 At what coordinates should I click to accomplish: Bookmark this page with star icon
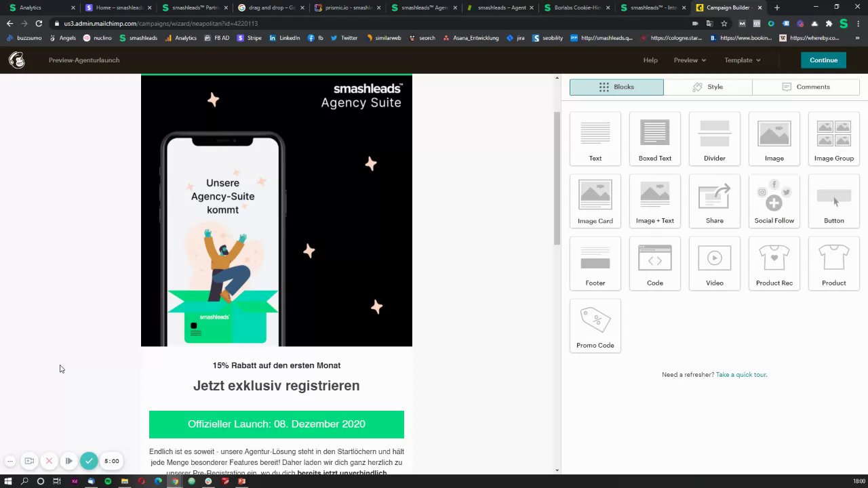coord(724,23)
